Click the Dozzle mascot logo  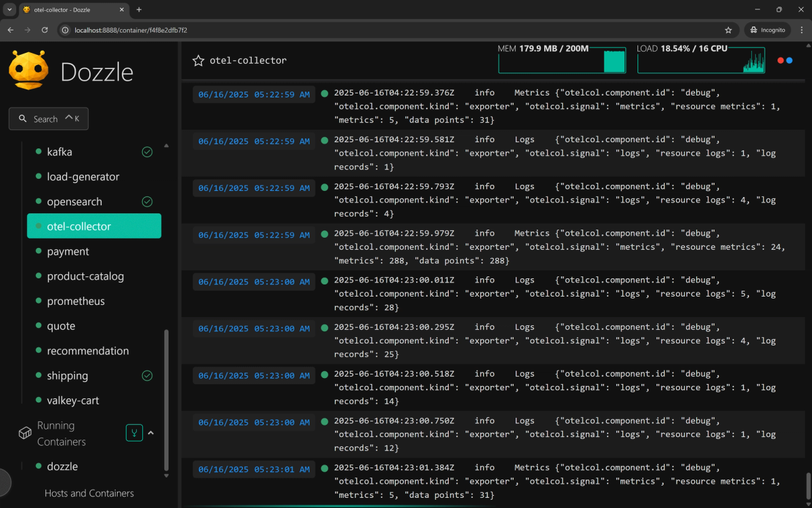[28, 70]
